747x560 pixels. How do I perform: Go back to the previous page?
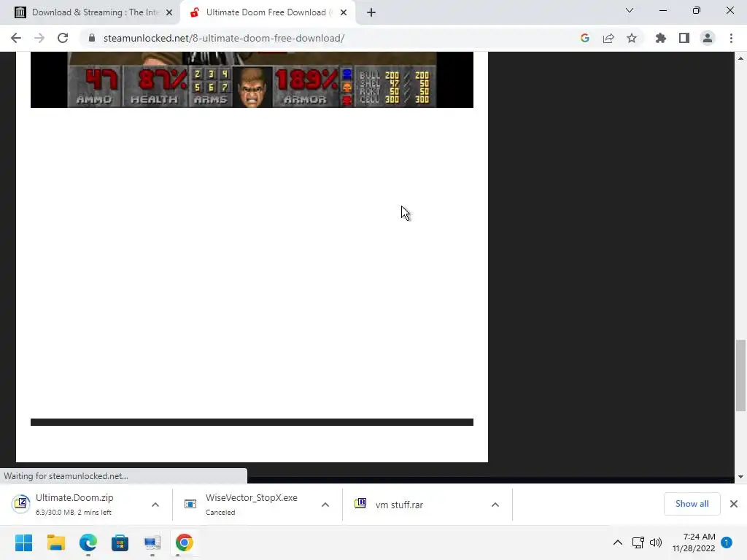(16, 38)
